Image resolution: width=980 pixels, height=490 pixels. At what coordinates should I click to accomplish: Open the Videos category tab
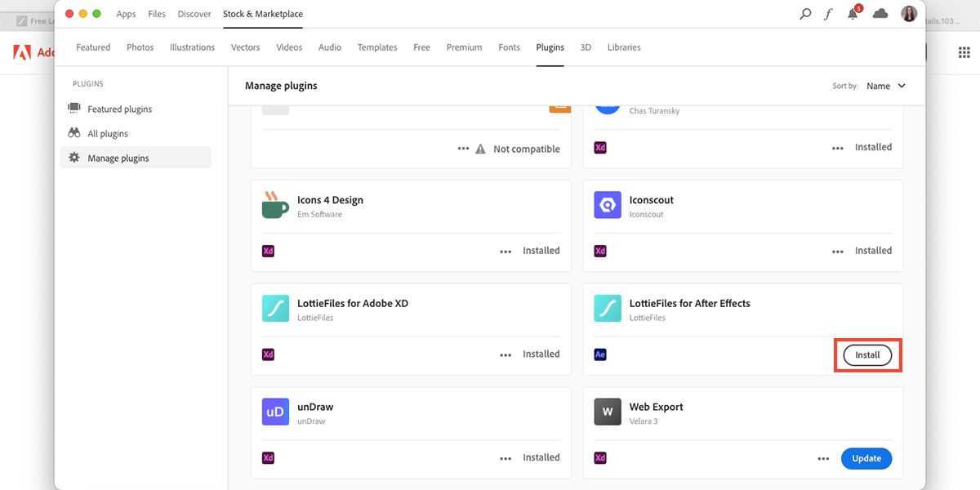click(x=289, y=47)
